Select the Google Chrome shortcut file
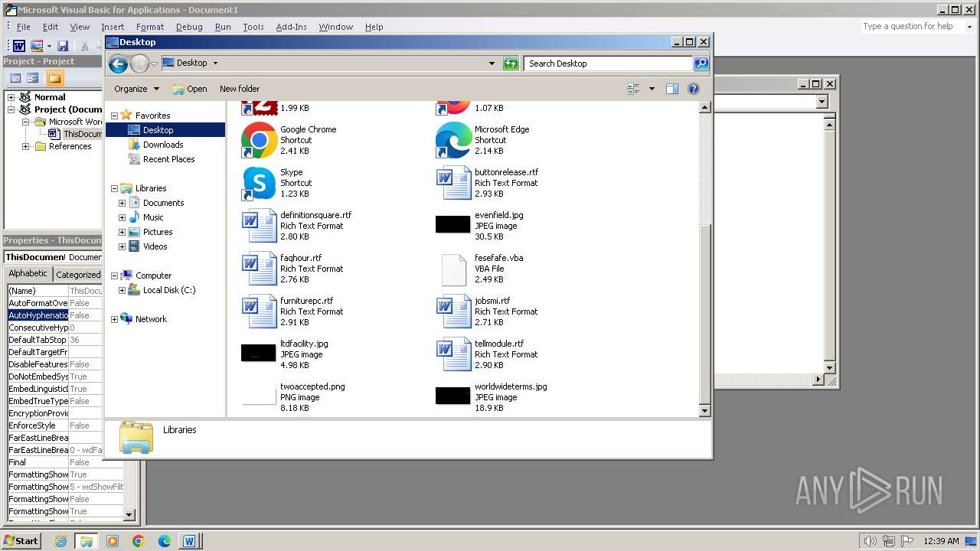 [x=289, y=140]
